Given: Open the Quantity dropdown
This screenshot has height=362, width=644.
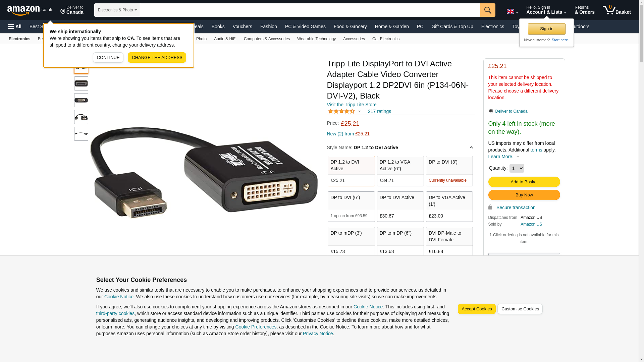Looking at the screenshot, I should (517, 168).
